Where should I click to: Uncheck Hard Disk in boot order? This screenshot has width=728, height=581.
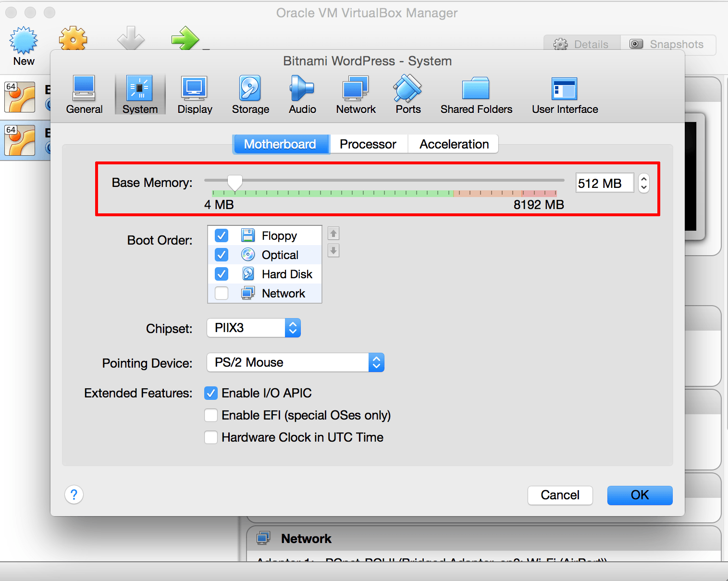click(222, 273)
